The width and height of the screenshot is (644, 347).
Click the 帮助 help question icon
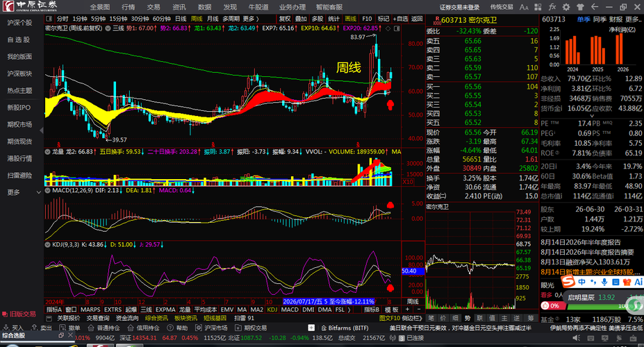pos(170,328)
